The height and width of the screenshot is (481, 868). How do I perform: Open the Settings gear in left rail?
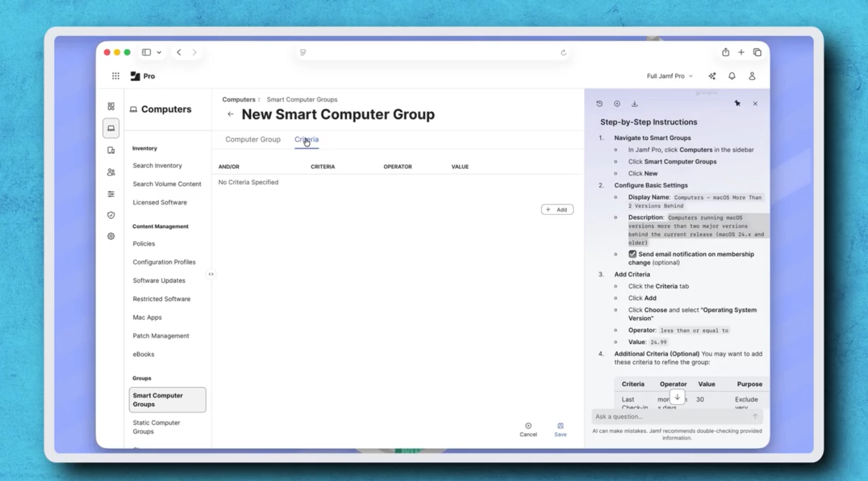point(111,236)
